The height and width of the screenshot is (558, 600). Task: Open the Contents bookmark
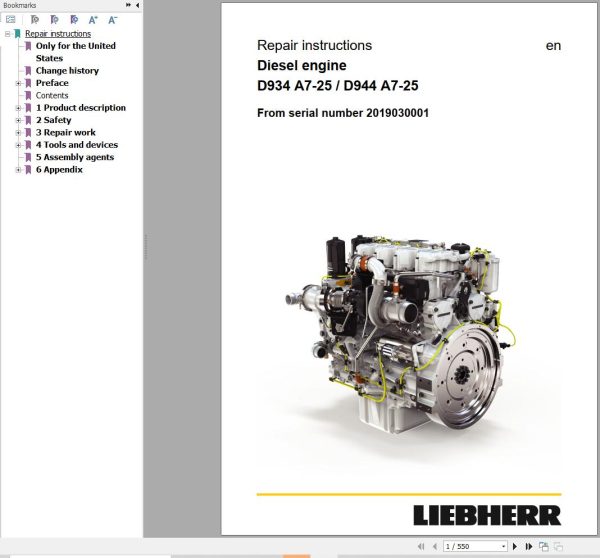click(52, 95)
